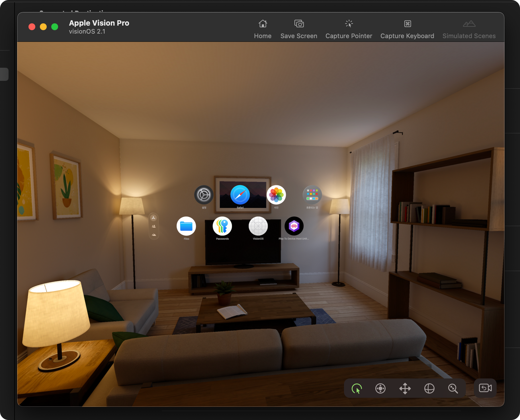The width and height of the screenshot is (520, 420).
Task: Launch Play To Device Host Unit app
Action: (294, 226)
